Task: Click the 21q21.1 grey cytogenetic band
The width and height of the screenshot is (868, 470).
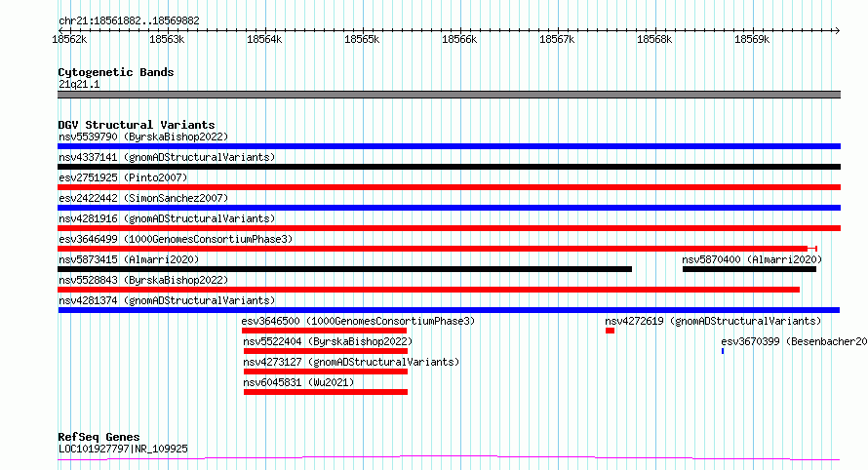Action: 449,95
